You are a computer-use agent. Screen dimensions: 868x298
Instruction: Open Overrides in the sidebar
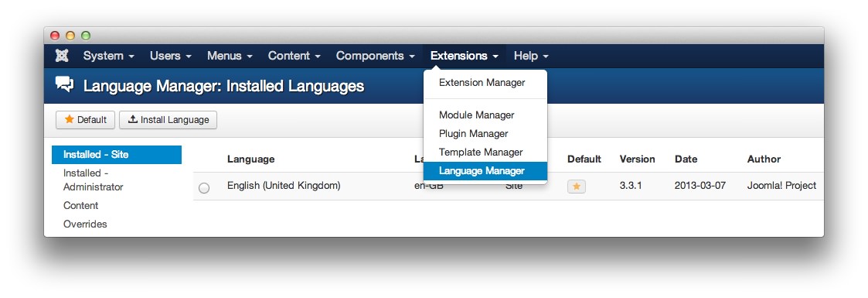pyautogui.click(x=85, y=224)
